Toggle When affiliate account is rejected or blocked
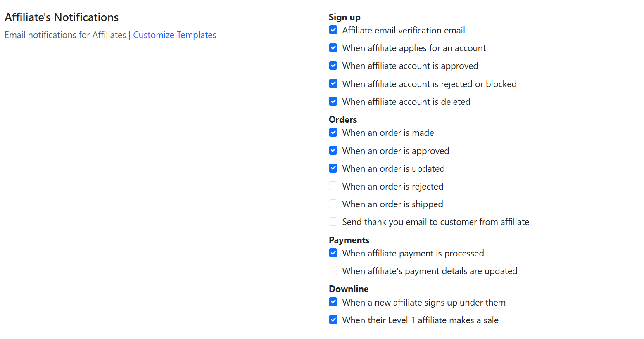 333,84
